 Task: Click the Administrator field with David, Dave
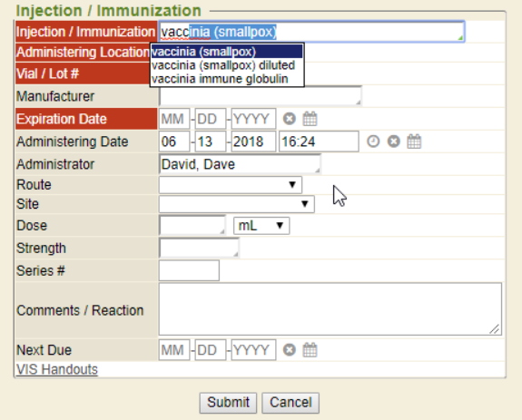240,164
